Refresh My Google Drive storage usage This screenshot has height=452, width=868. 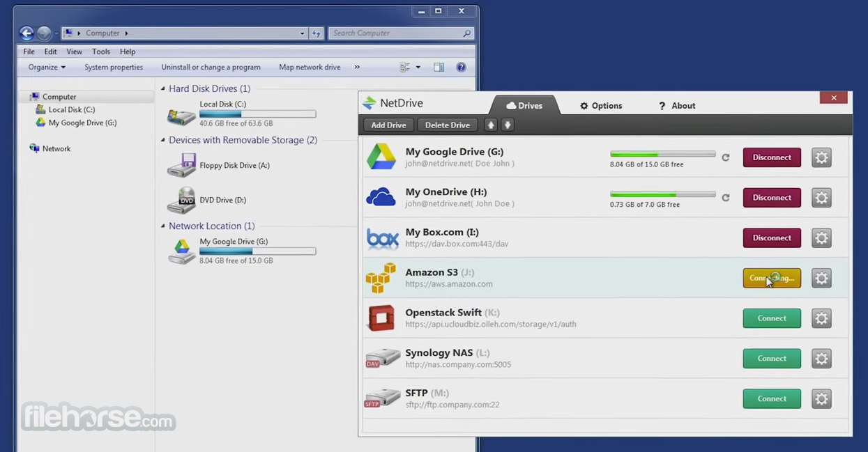pyautogui.click(x=726, y=157)
